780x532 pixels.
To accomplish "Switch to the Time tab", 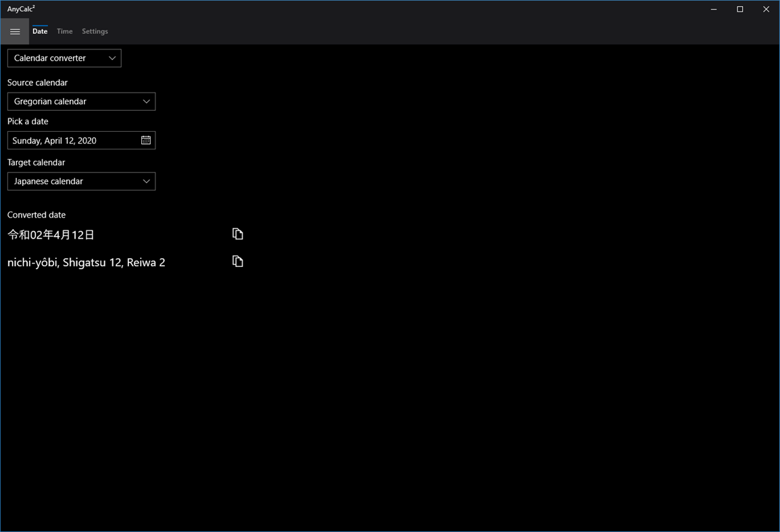I will click(x=64, y=31).
